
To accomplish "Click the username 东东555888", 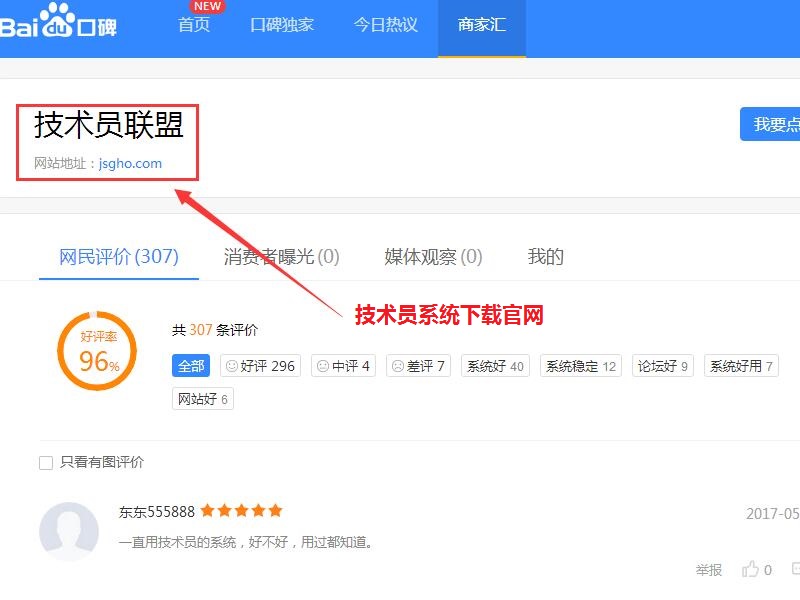I will [x=156, y=510].
